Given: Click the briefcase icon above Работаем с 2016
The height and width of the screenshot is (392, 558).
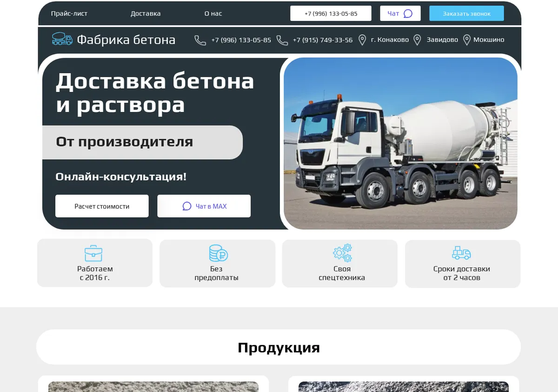Looking at the screenshot, I should click(93, 254).
